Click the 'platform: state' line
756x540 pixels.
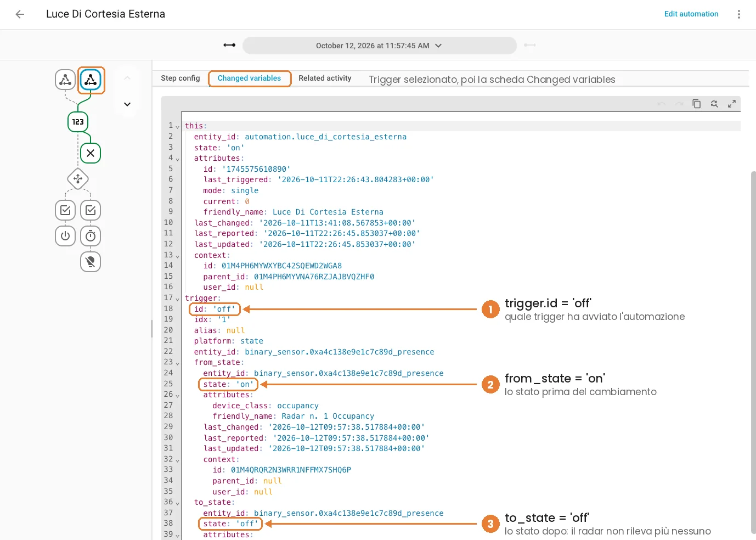pyautogui.click(x=229, y=341)
